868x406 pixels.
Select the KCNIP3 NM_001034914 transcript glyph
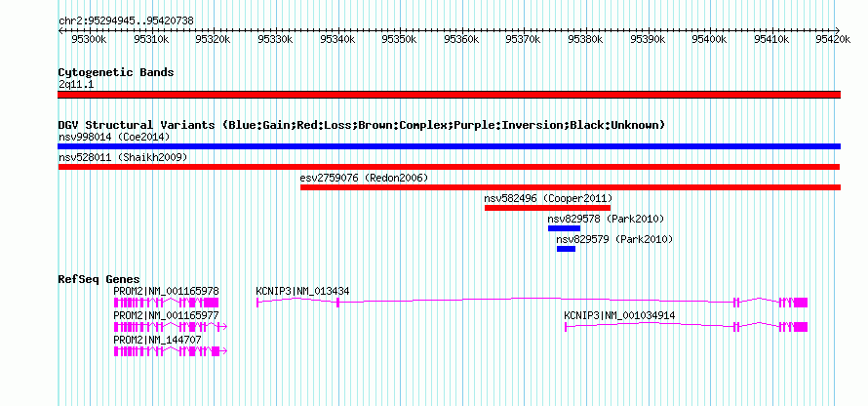pyautogui.click(x=686, y=326)
